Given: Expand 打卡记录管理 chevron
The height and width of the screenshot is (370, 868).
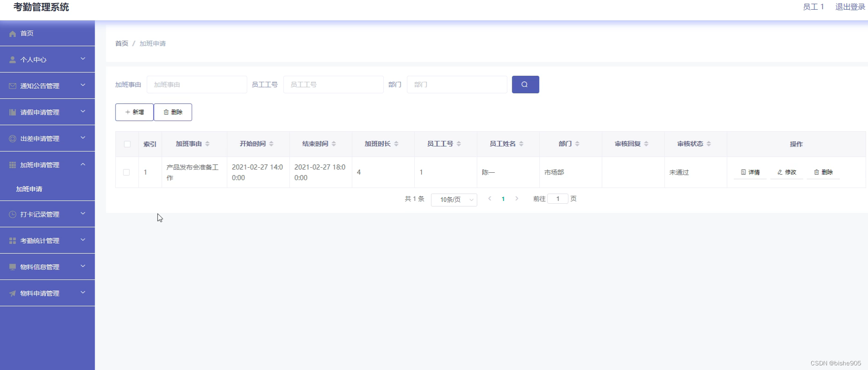Looking at the screenshot, I should (x=83, y=213).
